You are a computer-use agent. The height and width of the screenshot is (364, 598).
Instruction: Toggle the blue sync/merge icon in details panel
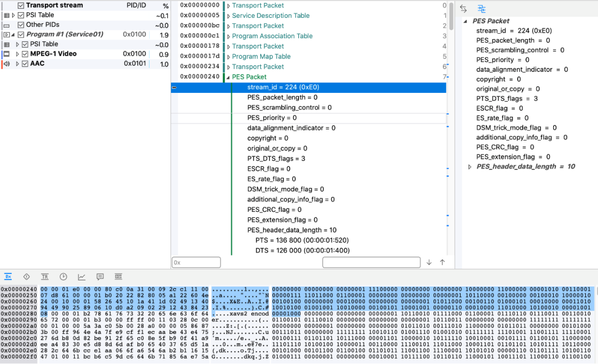(x=481, y=9)
